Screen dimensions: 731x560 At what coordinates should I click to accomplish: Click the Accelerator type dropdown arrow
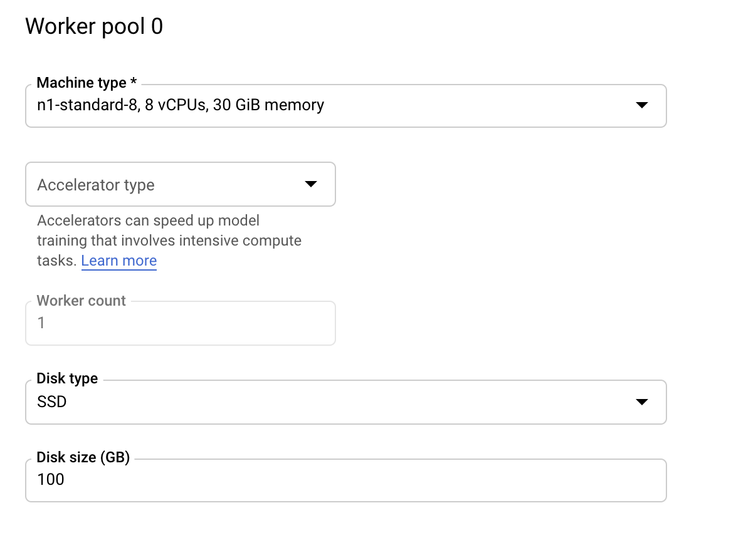pyautogui.click(x=312, y=184)
